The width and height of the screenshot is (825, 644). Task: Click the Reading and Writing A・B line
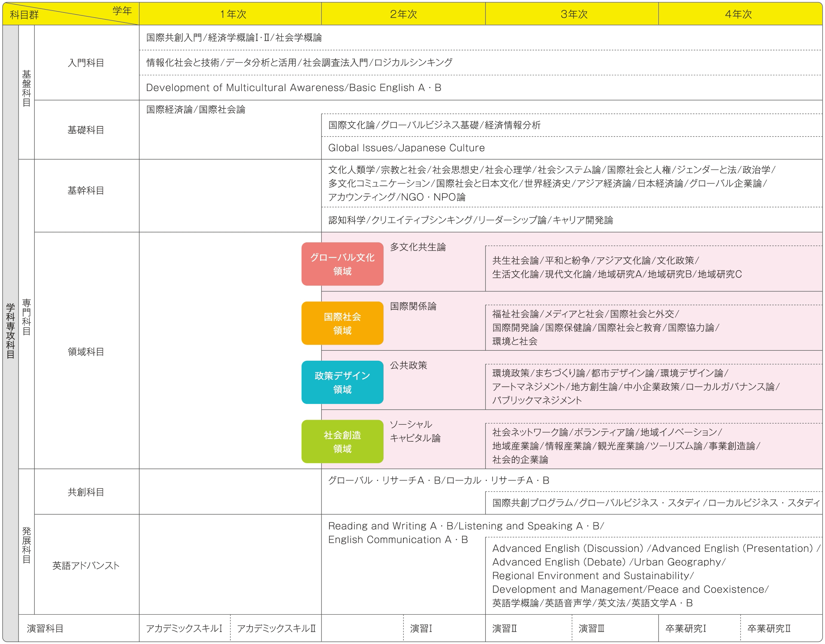466,526
